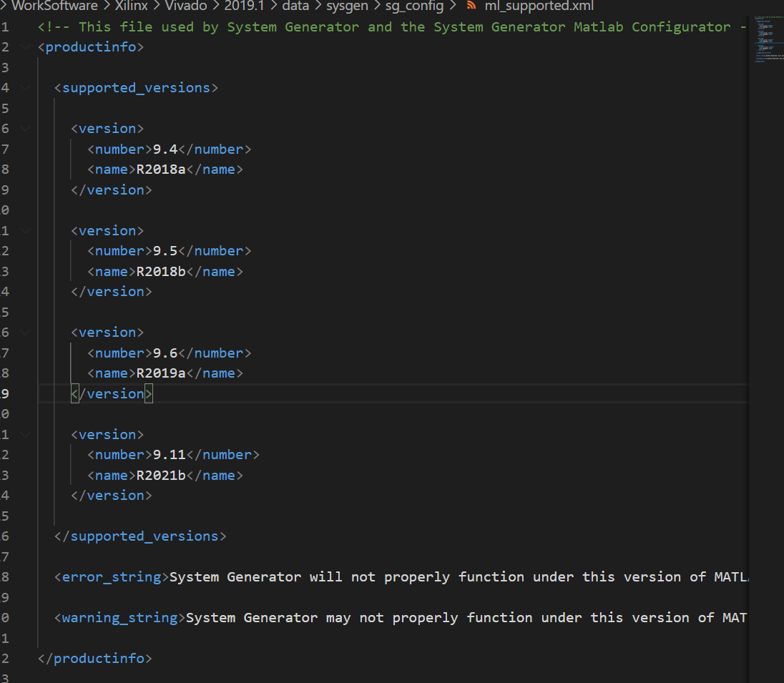Collapse the R2021b version block

tap(25, 434)
